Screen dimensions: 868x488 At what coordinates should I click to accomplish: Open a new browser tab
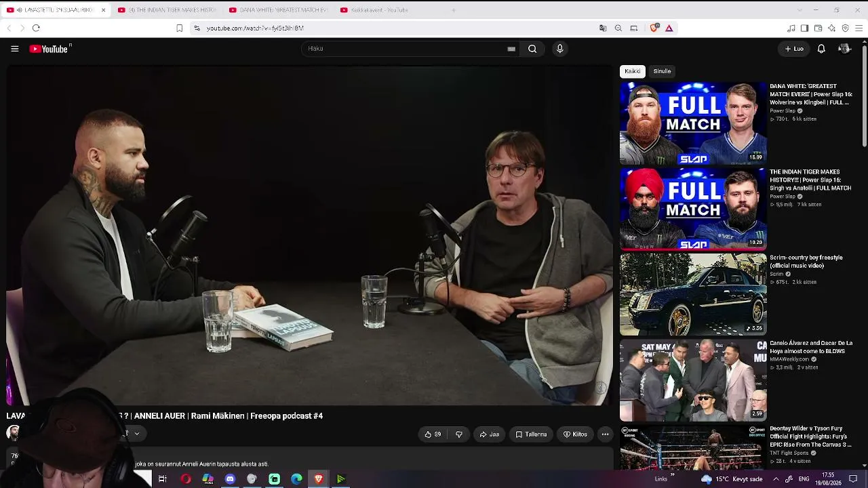[454, 10]
